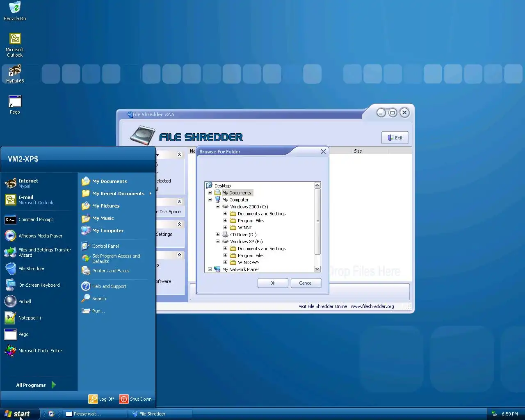Click the Start button
This screenshot has width=525, height=420.
(x=20, y=414)
